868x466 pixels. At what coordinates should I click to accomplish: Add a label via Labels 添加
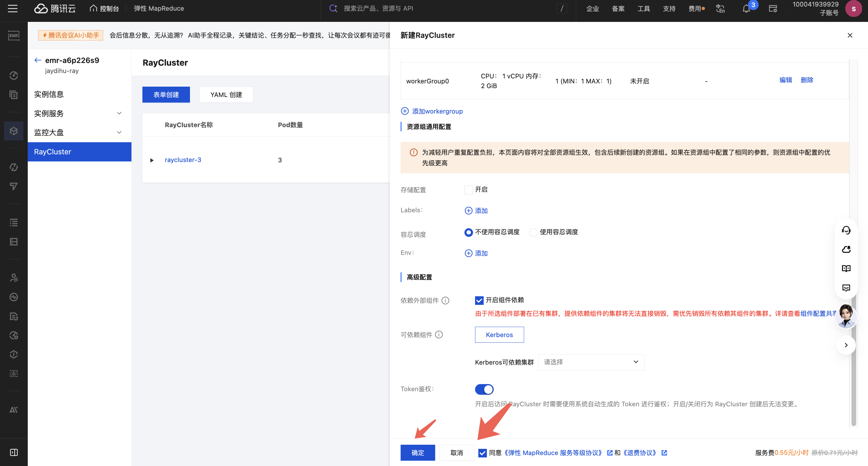(476, 211)
